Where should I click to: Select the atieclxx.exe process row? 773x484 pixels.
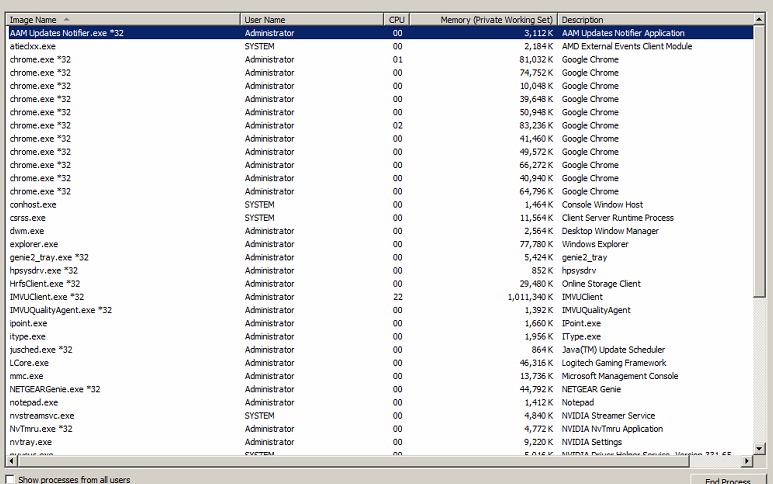pyautogui.click(x=380, y=46)
